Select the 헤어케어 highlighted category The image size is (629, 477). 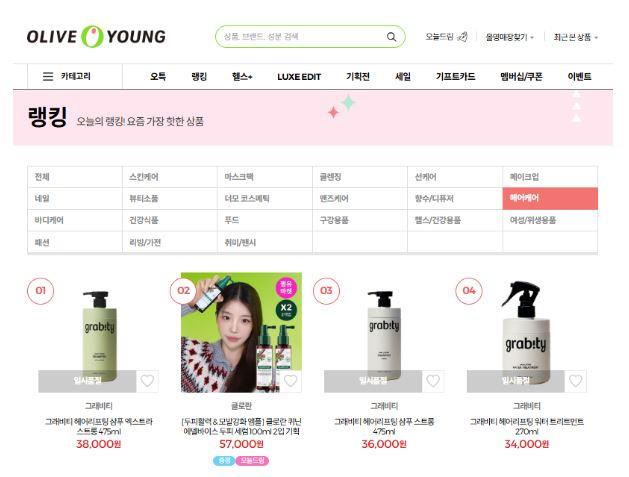[550, 198]
